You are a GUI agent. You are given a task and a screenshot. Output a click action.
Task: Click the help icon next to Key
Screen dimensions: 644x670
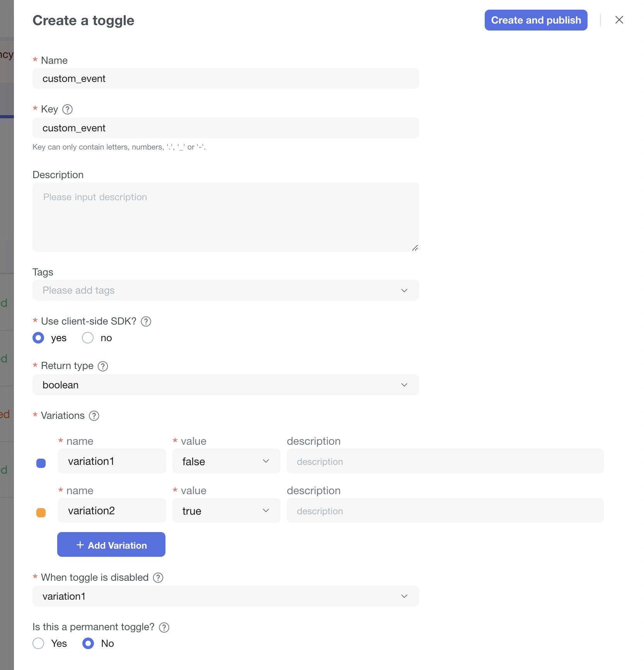coord(67,109)
